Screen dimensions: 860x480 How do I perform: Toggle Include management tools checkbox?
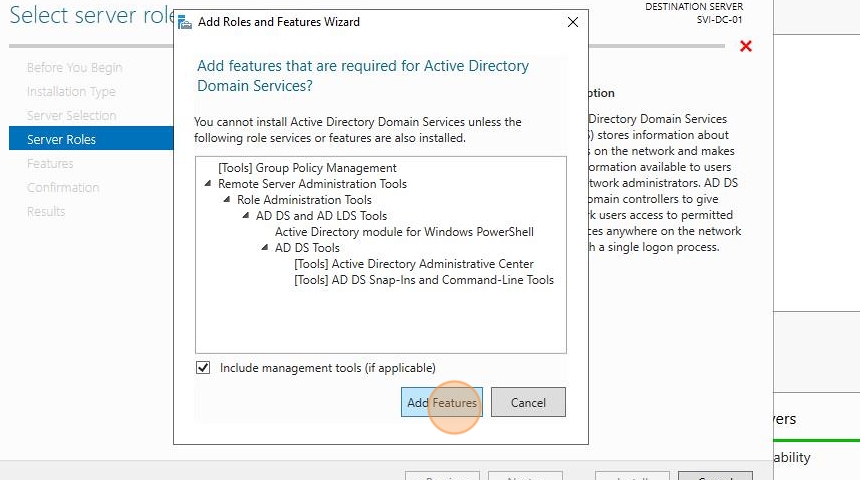tap(203, 368)
